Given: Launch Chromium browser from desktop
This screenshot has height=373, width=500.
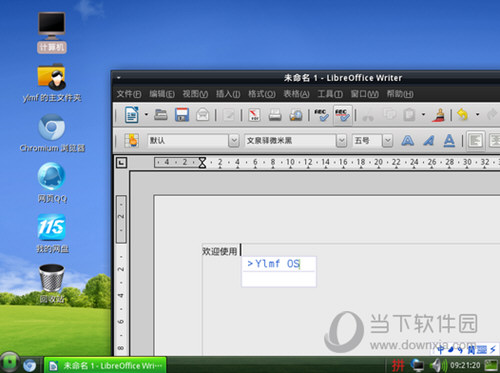Looking at the screenshot, I should 52,133.
